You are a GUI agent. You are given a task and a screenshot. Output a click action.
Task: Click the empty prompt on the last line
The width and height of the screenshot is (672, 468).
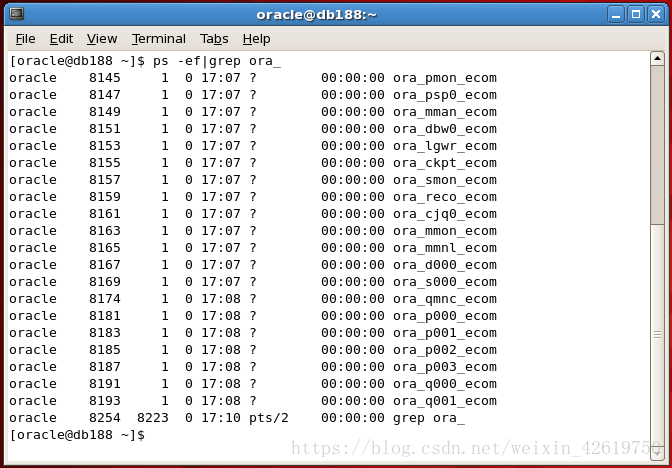click(x=77, y=435)
